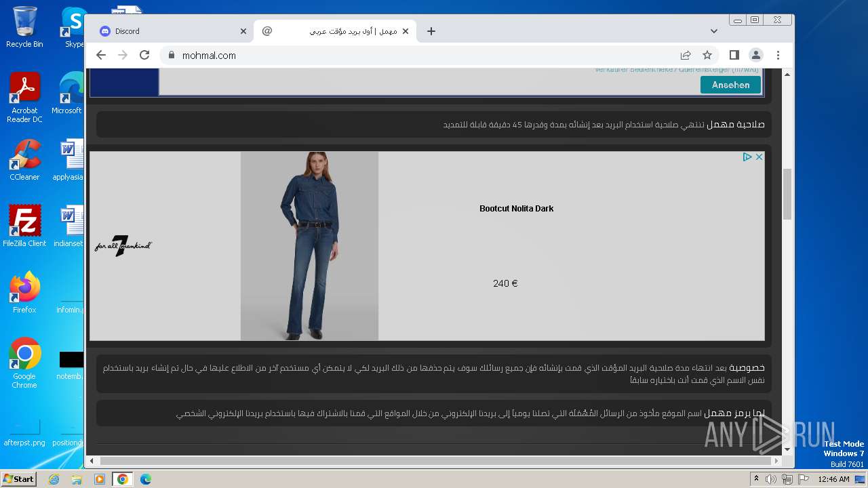Select the Mohmal temporary email tab

pyautogui.click(x=336, y=31)
